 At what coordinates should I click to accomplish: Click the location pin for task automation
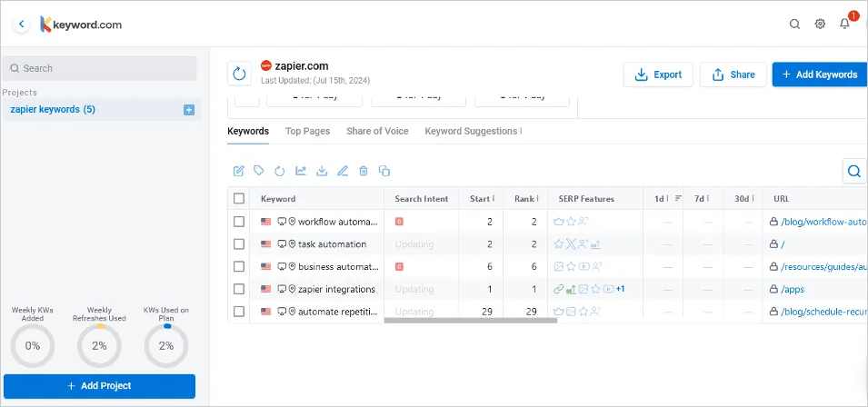click(292, 243)
